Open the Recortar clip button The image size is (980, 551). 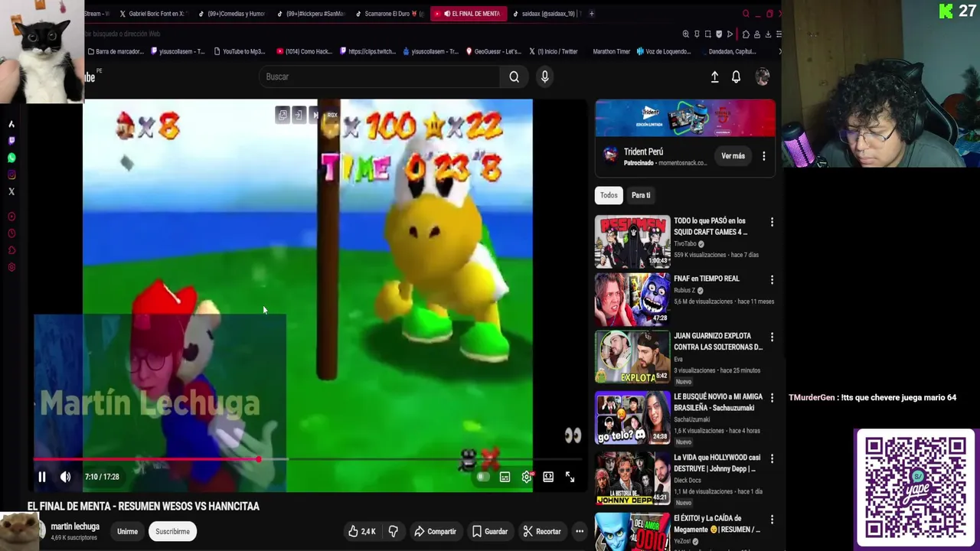tap(542, 531)
